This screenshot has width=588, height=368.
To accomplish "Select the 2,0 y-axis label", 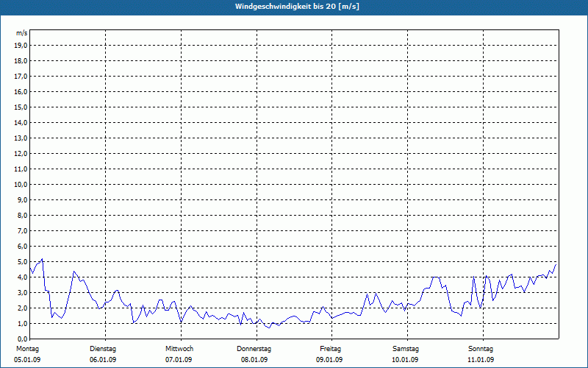I will pyautogui.click(x=22, y=308).
